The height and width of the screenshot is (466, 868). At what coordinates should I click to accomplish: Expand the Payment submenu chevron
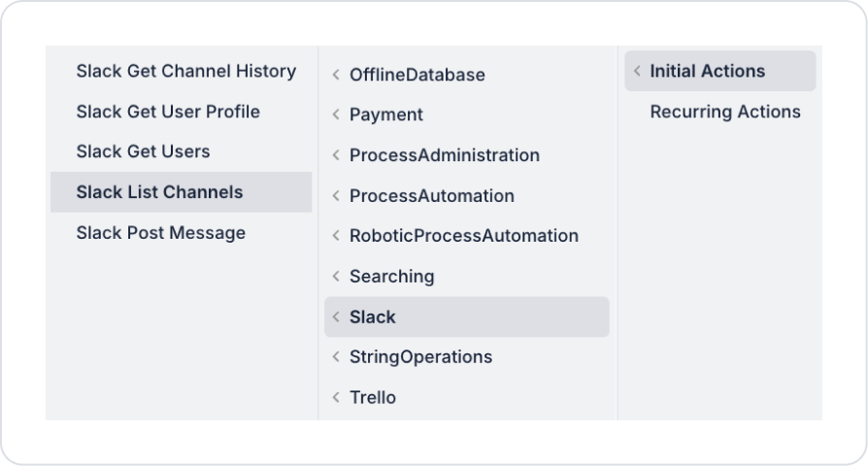336,115
